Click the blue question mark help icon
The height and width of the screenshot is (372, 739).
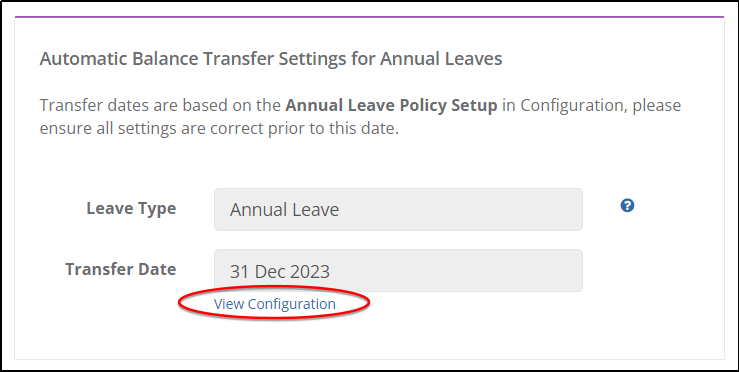click(x=627, y=206)
